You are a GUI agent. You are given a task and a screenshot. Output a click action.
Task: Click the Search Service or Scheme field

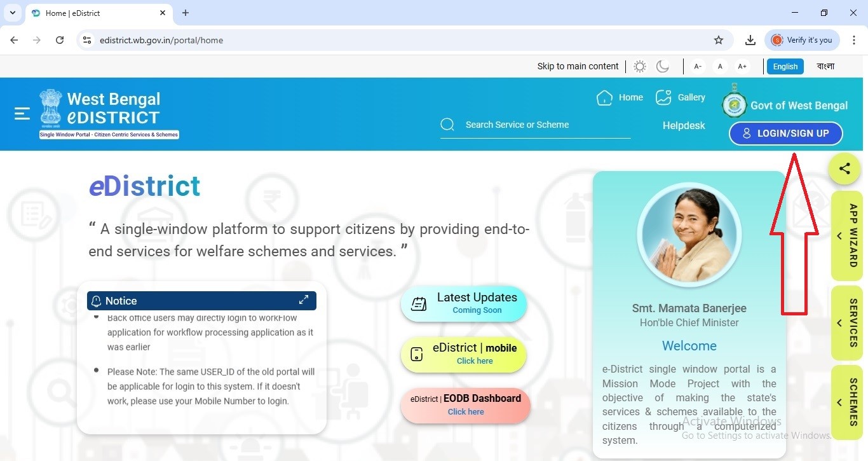[x=535, y=125]
